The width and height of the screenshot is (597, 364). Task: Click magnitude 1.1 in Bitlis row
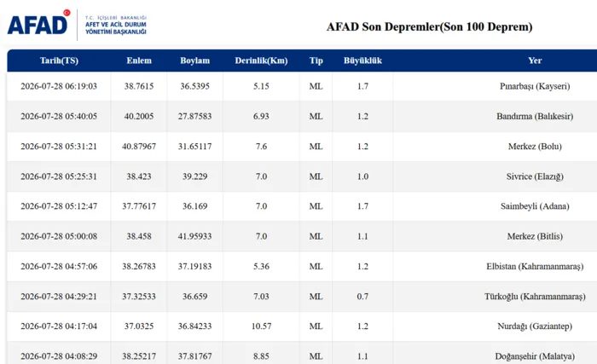tap(362, 236)
